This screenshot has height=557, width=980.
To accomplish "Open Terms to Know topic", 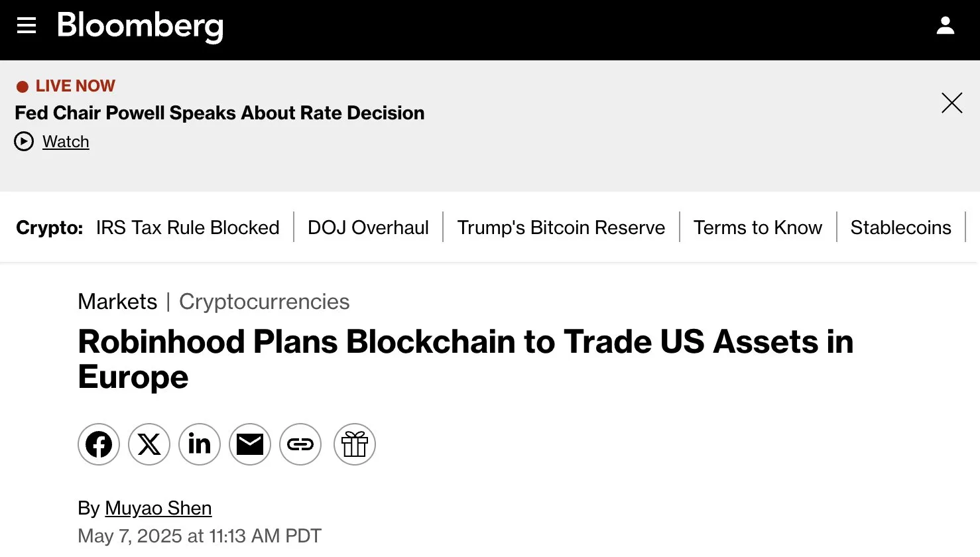I will pyautogui.click(x=758, y=227).
